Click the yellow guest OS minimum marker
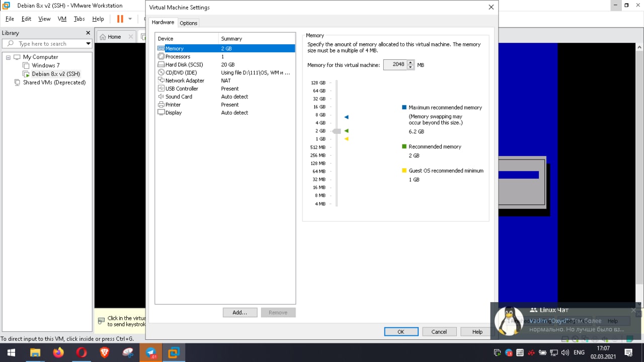The width and height of the screenshot is (644, 362). [x=346, y=139]
